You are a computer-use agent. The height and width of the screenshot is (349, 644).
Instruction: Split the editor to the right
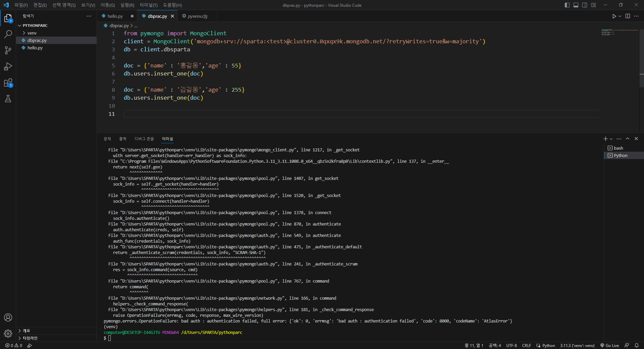[628, 16]
